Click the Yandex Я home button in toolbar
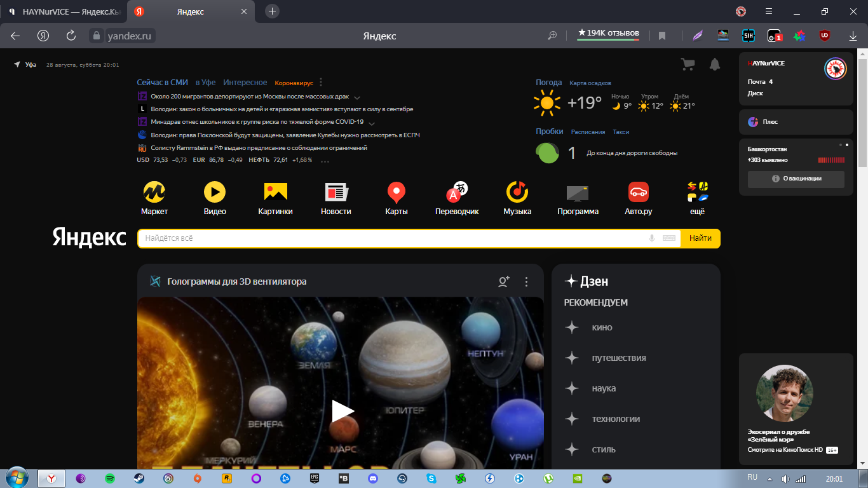Viewport: 868px width, 488px height. [43, 36]
